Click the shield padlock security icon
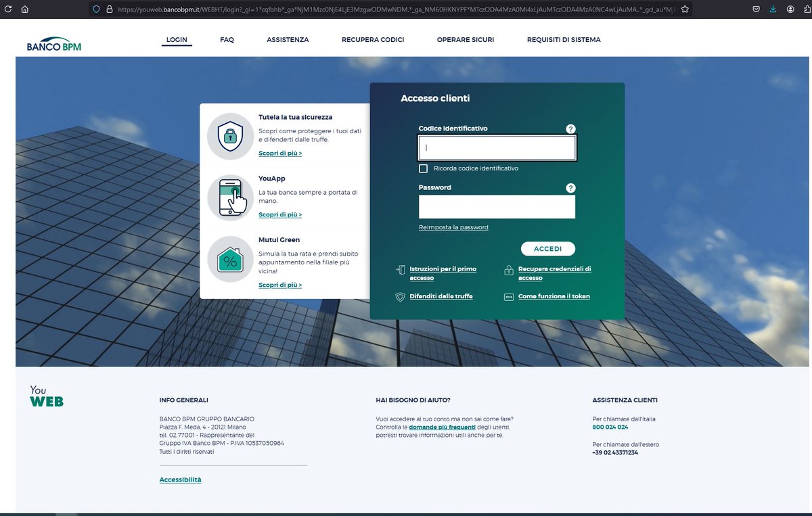This screenshot has height=516, width=812. (x=230, y=136)
